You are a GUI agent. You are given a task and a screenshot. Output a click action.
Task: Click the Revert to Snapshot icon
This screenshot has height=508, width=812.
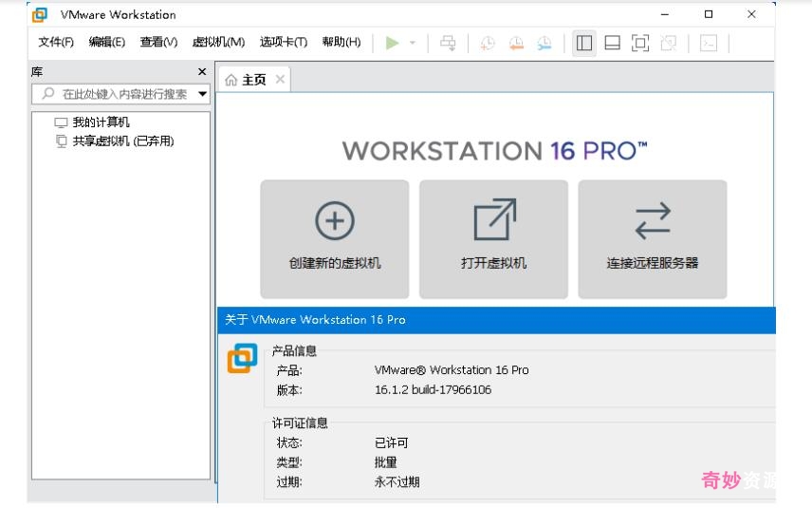(516, 43)
